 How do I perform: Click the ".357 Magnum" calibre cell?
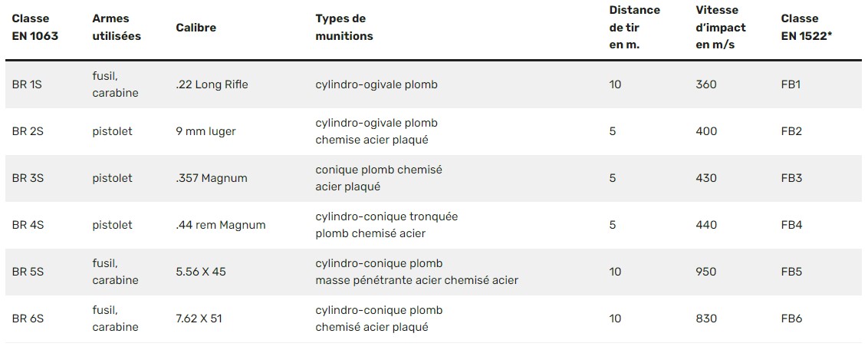(211, 178)
